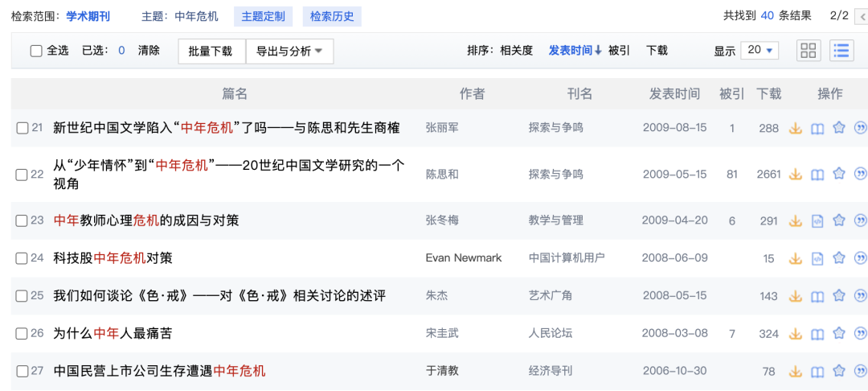Open article 我们如何谈论《色·戒》
This screenshot has height=391, width=868.
tap(219, 296)
